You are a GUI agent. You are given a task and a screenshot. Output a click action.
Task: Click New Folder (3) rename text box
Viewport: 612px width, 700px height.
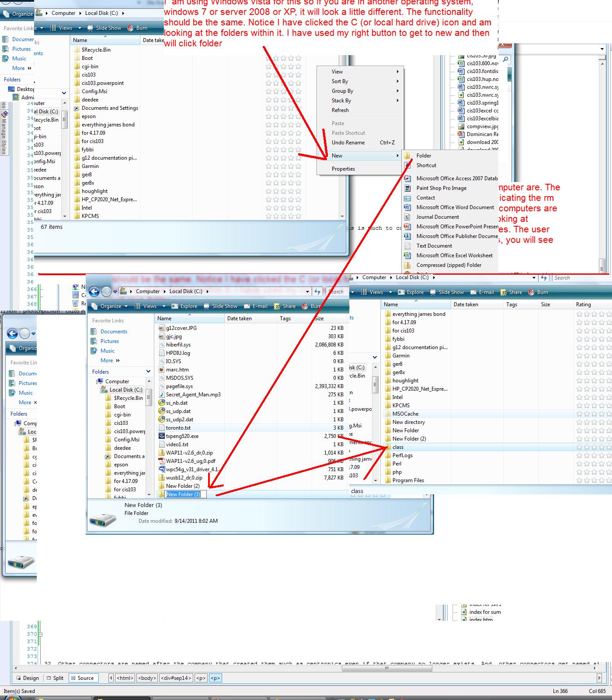(x=186, y=494)
